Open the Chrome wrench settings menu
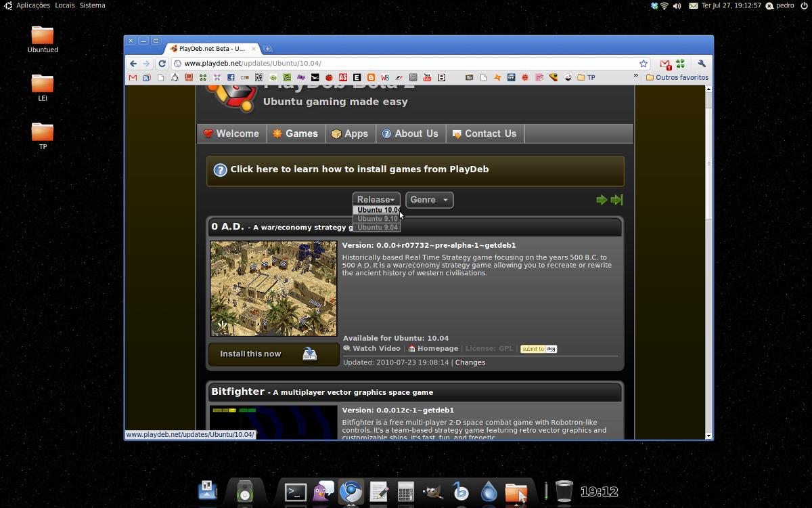The height and width of the screenshot is (508, 812). [702, 64]
